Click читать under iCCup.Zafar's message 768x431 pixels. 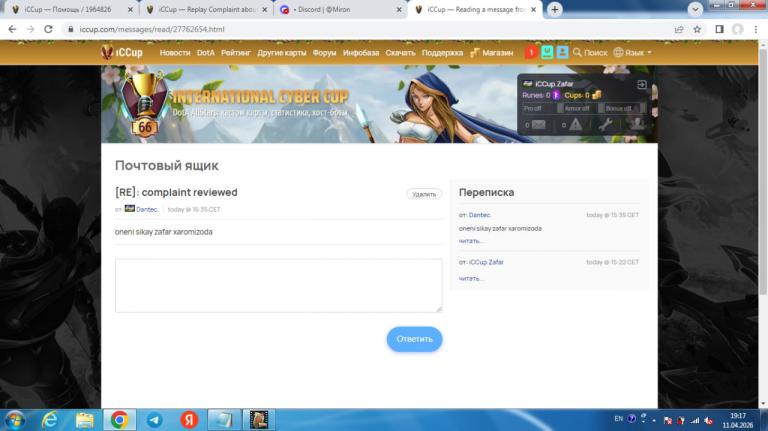470,278
